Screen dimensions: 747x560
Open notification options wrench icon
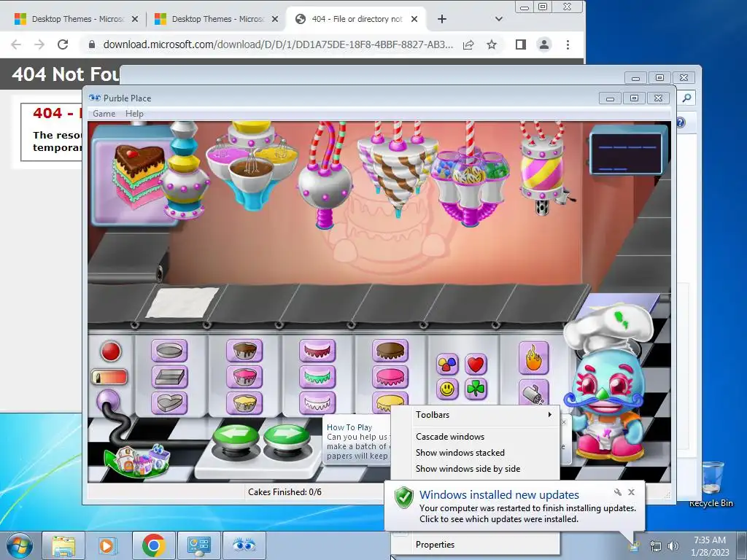(617, 492)
